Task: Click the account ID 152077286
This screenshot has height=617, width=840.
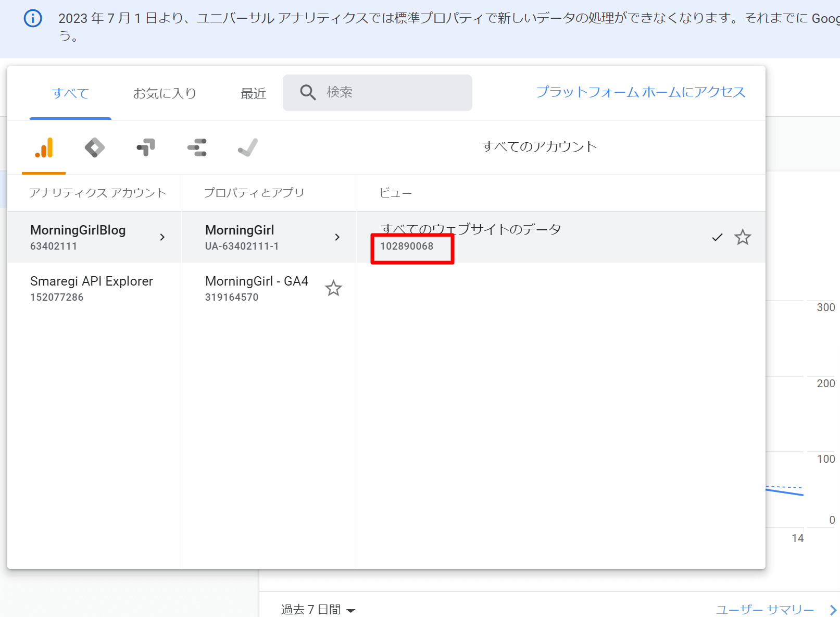Action: point(57,297)
